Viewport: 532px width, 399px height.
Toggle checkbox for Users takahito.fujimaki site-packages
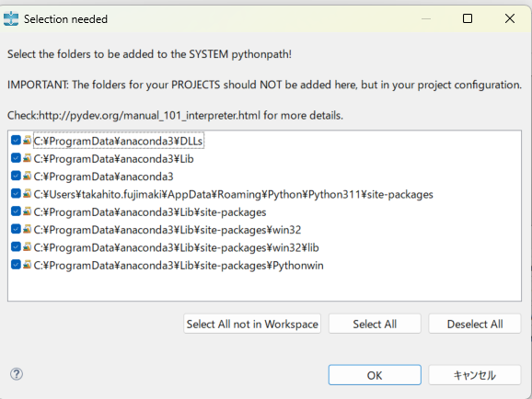coord(16,193)
